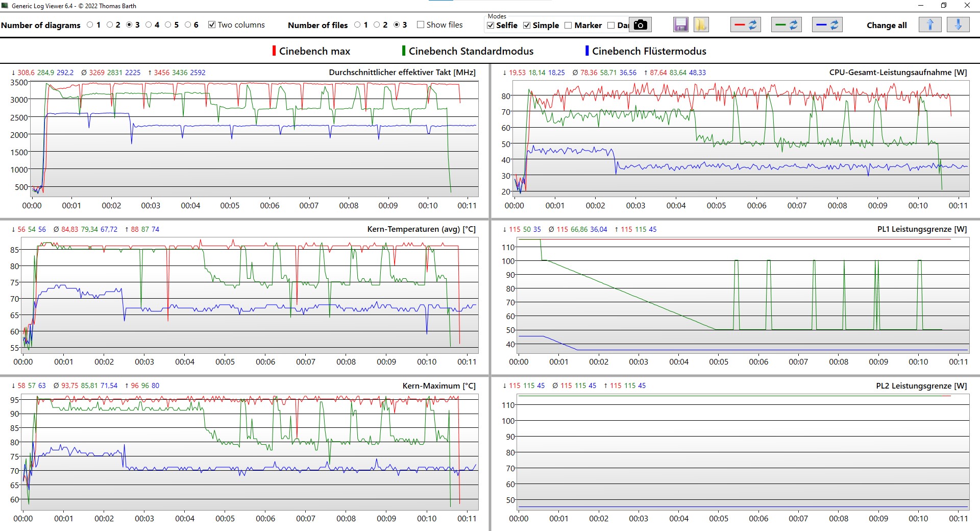Uncheck the Two columns checkbox
The image size is (980, 531).
(x=212, y=25)
